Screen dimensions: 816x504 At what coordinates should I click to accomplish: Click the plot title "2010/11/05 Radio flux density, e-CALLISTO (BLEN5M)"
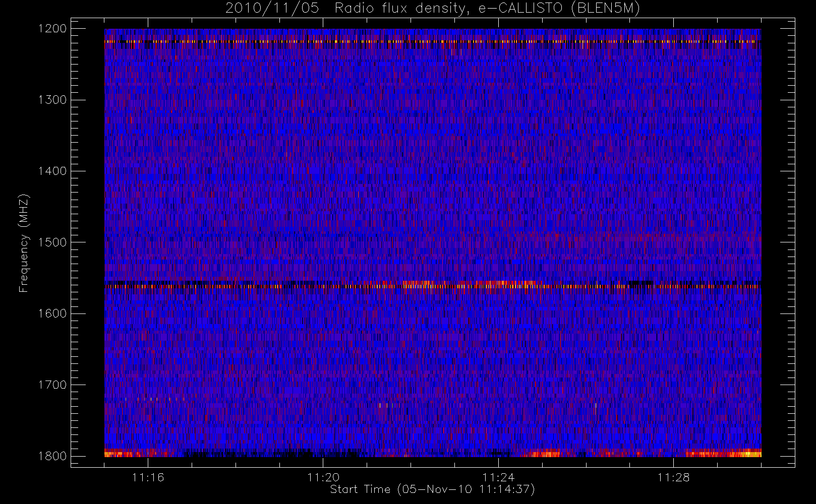(433, 9)
